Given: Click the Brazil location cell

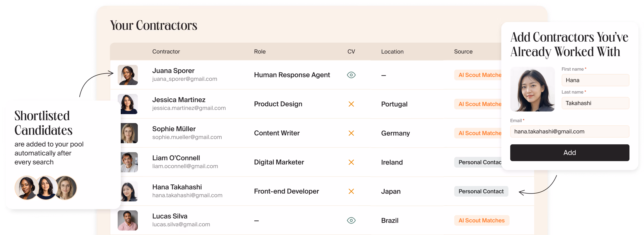Looking at the screenshot, I should coord(390,220).
